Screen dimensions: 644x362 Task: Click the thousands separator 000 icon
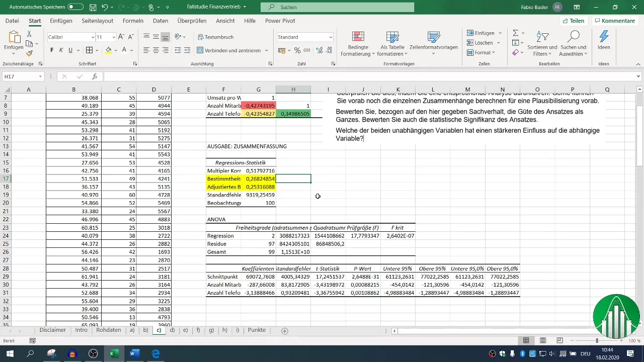point(307,50)
